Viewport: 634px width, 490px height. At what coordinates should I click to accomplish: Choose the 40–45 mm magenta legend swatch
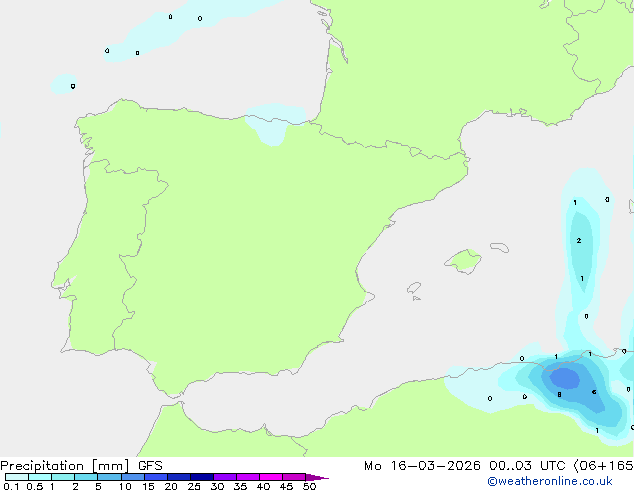[x=271, y=477]
